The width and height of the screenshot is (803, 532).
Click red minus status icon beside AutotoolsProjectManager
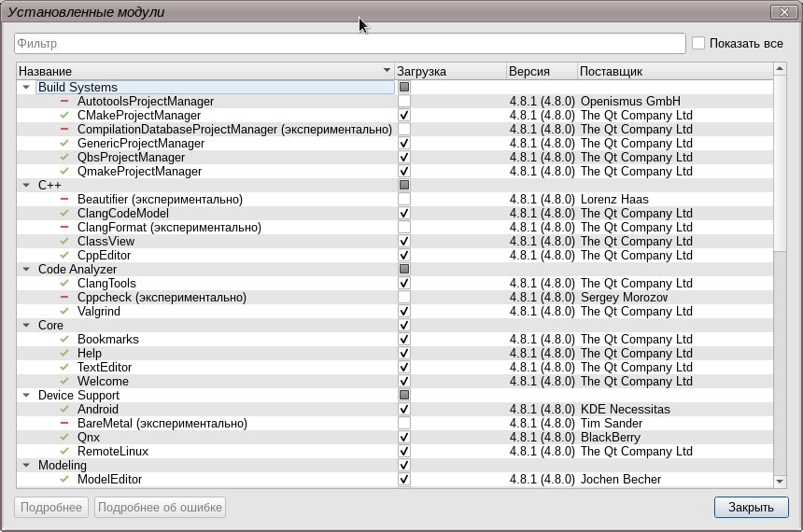tap(64, 102)
